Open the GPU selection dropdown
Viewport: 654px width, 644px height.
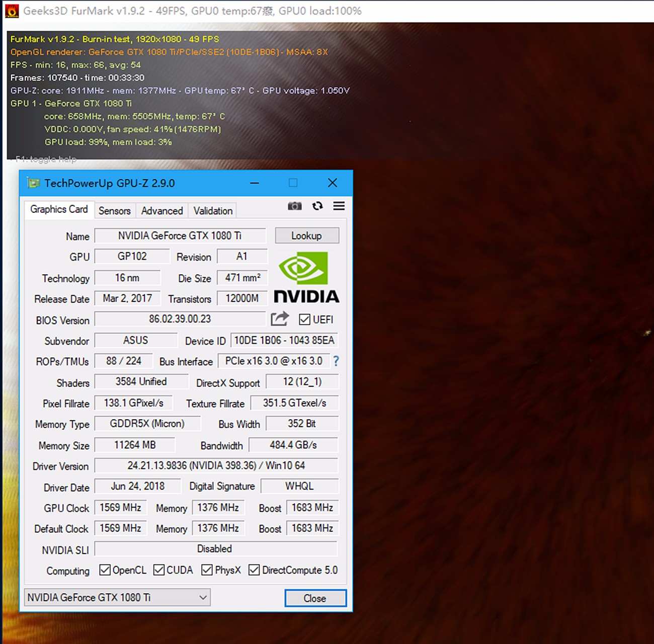pyautogui.click(x=117, y=597)
